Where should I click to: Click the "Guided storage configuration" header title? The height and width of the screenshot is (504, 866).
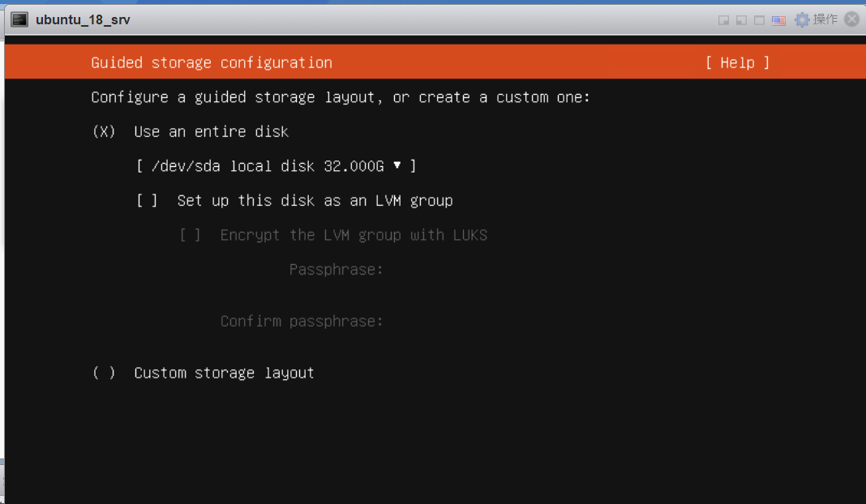tap(212, 62)
